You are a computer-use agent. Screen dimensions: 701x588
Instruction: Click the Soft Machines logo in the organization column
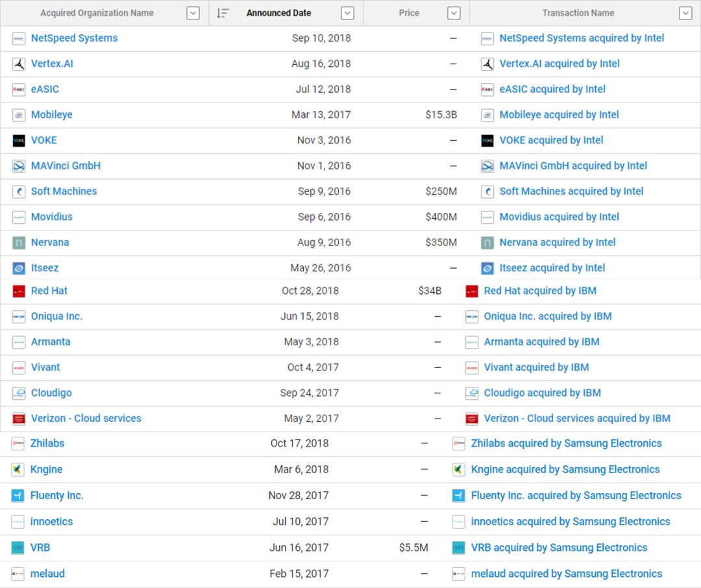(19, 192)
